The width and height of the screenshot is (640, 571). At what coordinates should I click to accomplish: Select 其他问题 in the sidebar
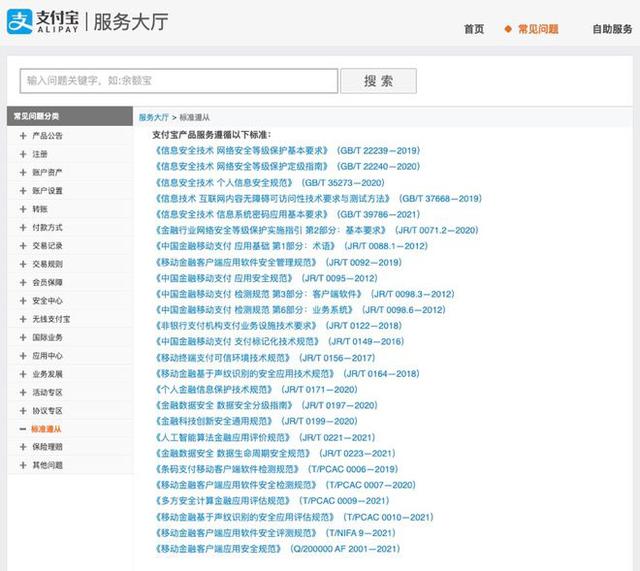point(47,465)
